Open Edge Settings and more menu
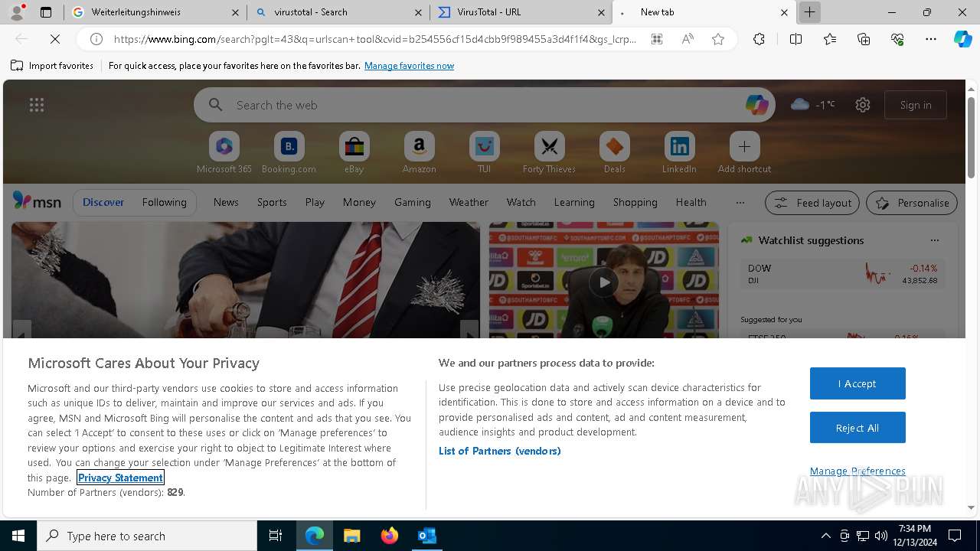This screenshot has height=551, width=980. 931,39
